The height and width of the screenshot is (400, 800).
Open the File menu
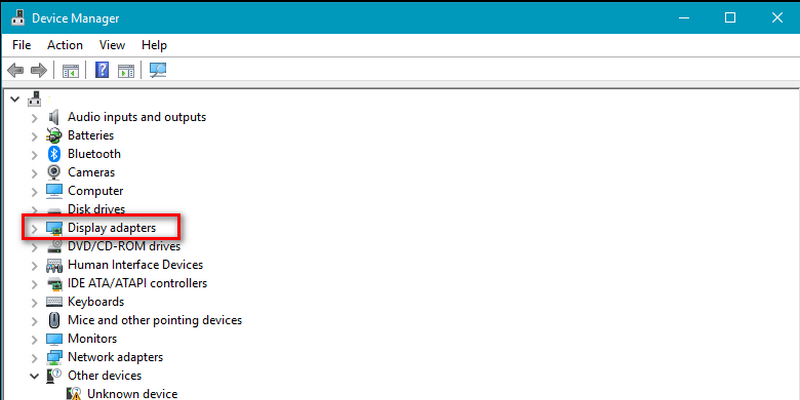pyautogui.click(x=21, y=45)
